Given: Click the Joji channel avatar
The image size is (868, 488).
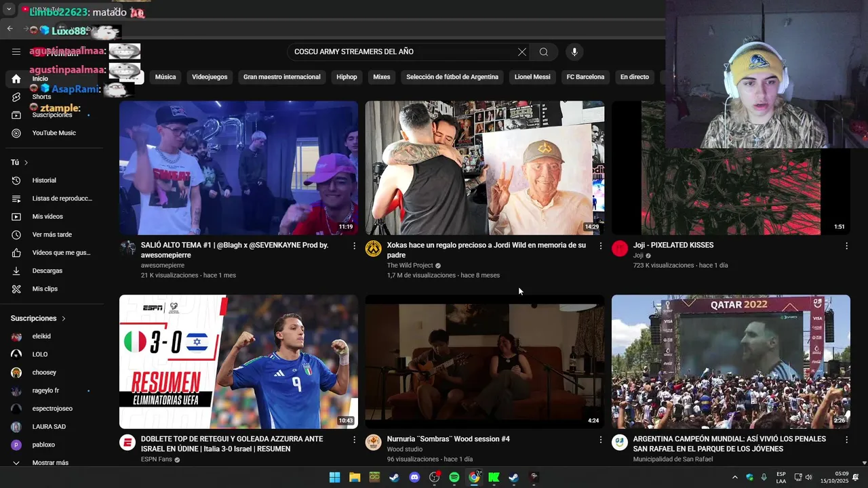Looking at the screenshot, I should point(620,249).
